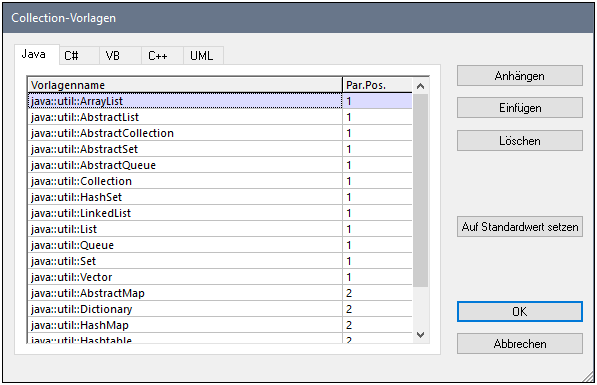Viewport: 597px width, 385px height.
Task: Select the java::util::Vector row
Action: point(220,277)
